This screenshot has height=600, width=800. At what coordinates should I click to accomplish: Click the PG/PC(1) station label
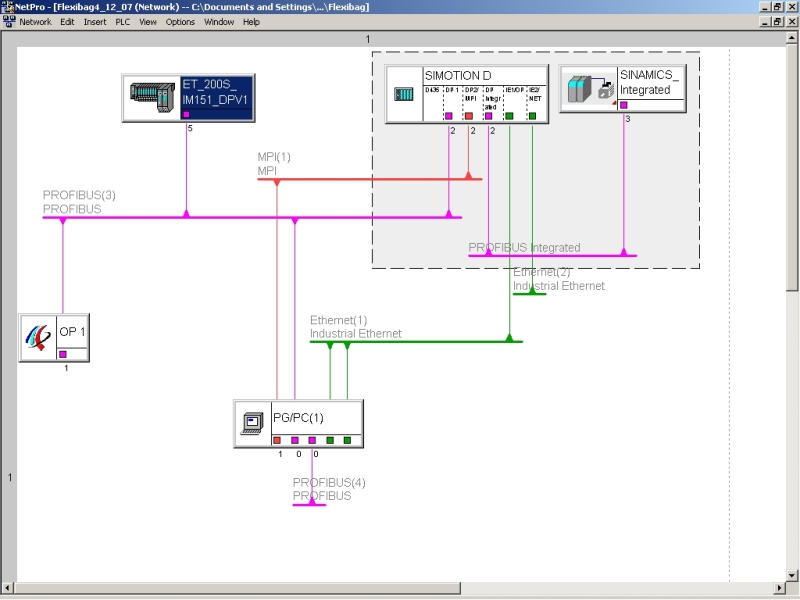[298, 418]
